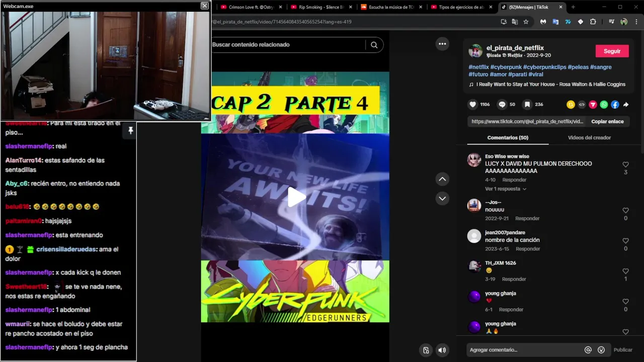Insert mention with @ icon
This screenshot has height=362, width=644.
(x=588, y=350)
